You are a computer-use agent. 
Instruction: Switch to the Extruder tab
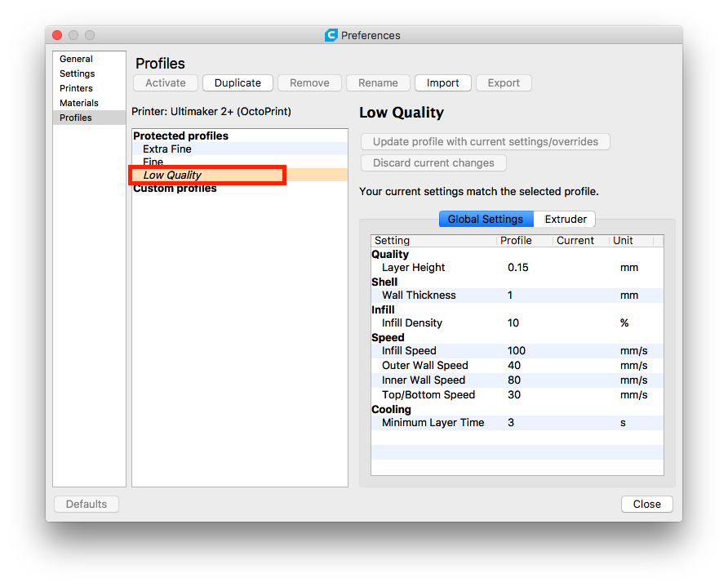pos(565,219)
